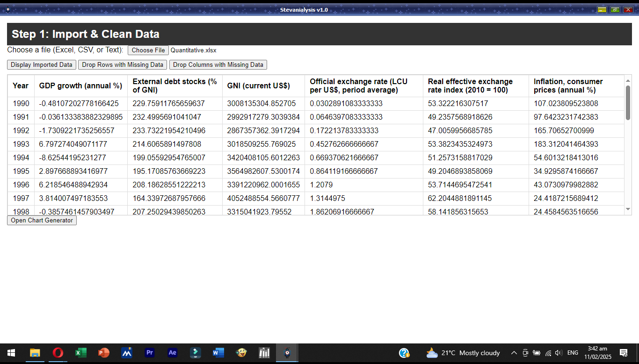Click scrollbar up arrow of the data table

pyautogui.click(x=628, y=81)
